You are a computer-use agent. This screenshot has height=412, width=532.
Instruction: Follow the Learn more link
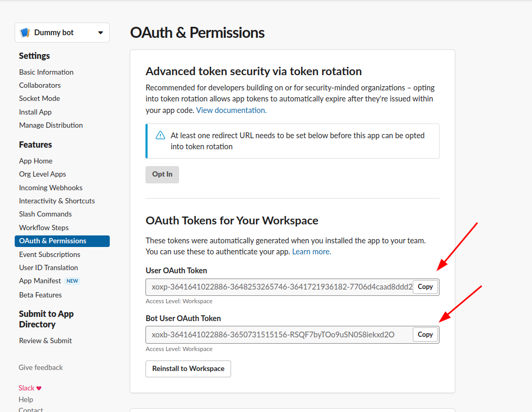(311, 252)
